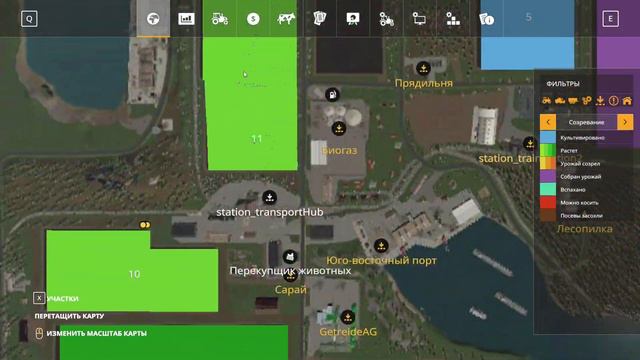Screen dimensions: 640x360
Task: Click the Лесопилка map label
Action: (x=584, y=229)
